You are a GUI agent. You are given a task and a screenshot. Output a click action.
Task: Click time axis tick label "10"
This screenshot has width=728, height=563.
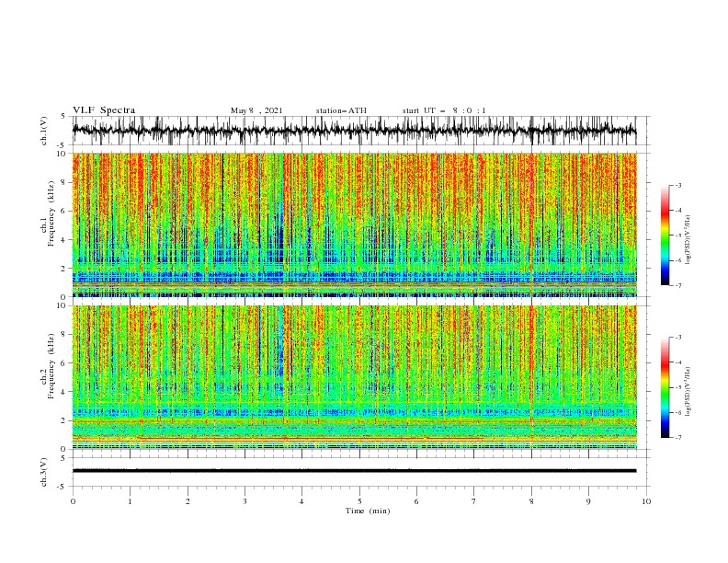tap(646, 501)
